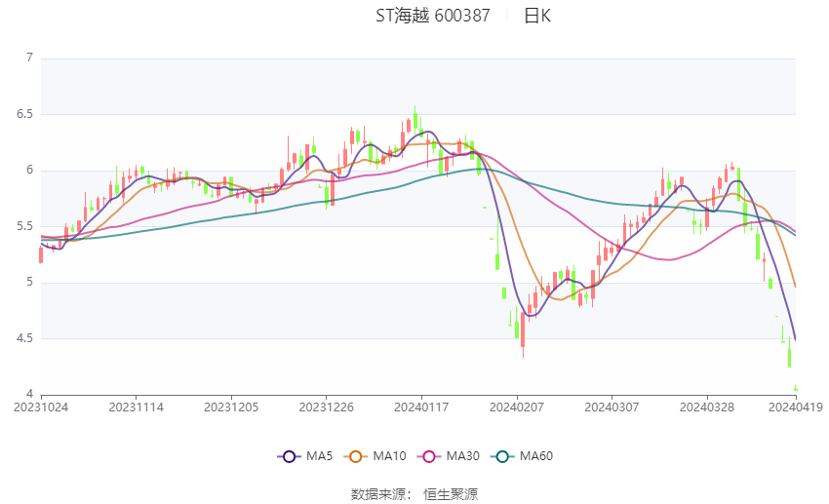The width and height of the screenshot is (829, 504).
Task: Click the 6.5 price axis label
Action: pyautogui.click(x=23, y=114)
